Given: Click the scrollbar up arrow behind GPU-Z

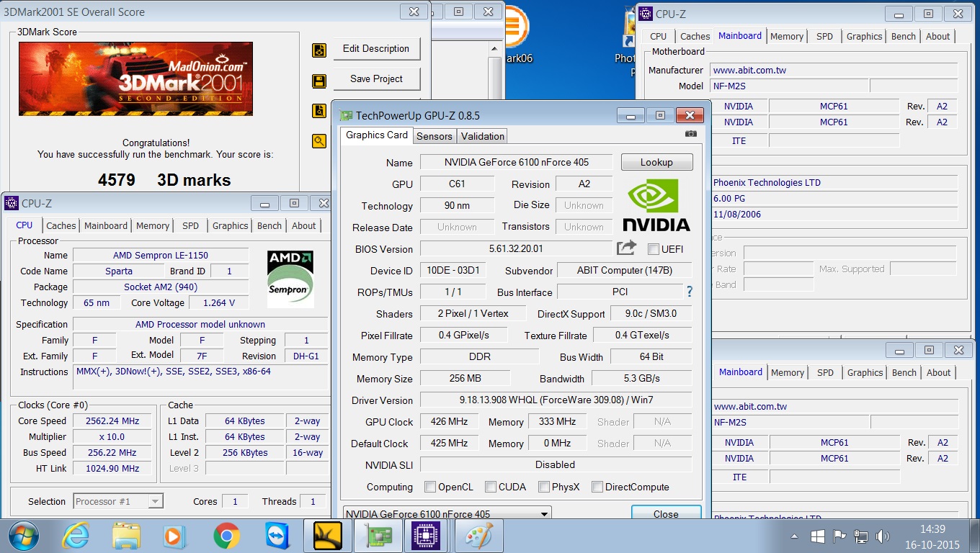Looking at the screenshot, I should coord(495,49).
